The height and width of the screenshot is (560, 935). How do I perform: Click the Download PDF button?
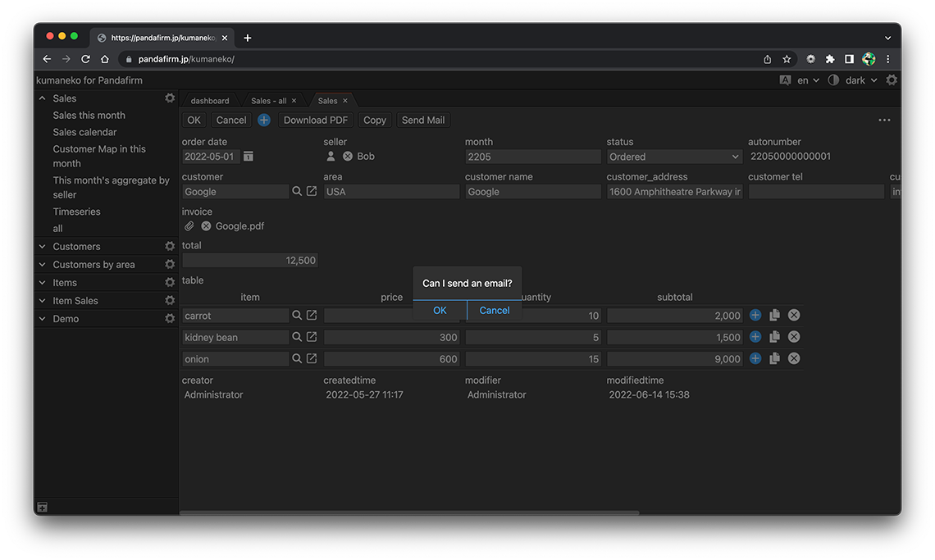point(316,120)
